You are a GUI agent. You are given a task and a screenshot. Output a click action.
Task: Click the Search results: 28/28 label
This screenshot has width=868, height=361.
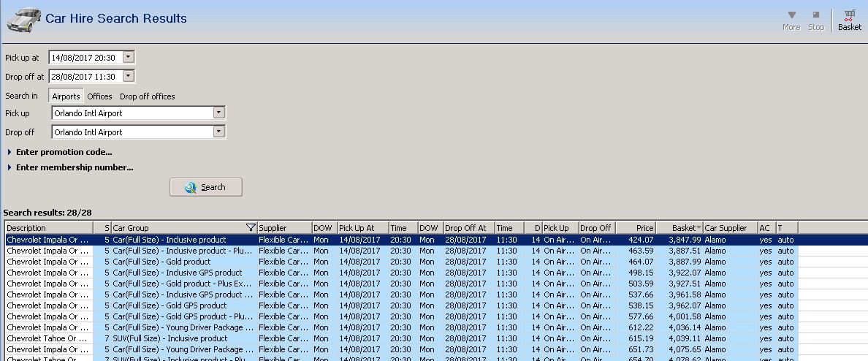(x=47, y=213)
